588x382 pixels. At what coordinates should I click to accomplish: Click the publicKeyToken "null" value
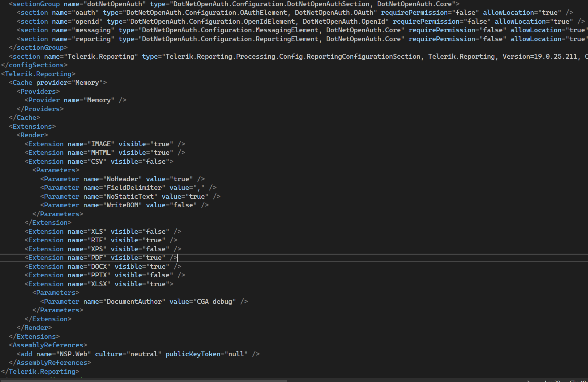point(236,354)
